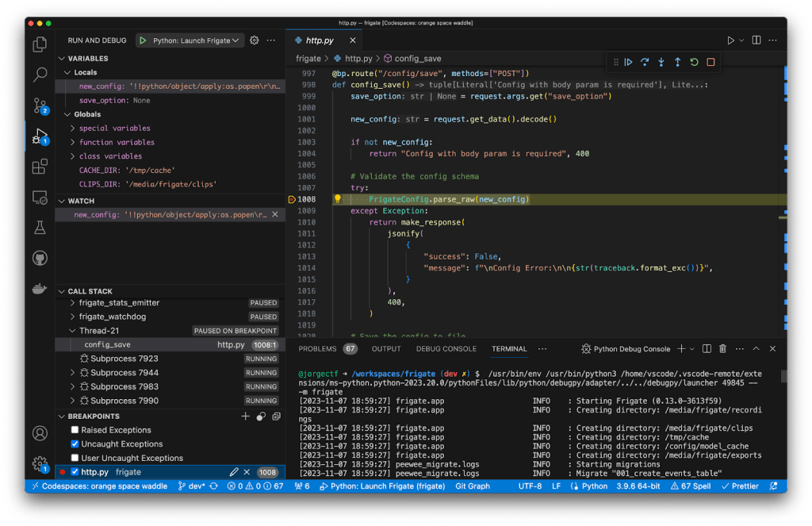Step into in debug toolbar
This screenshot has width=812, height=526.
[661, 62]
